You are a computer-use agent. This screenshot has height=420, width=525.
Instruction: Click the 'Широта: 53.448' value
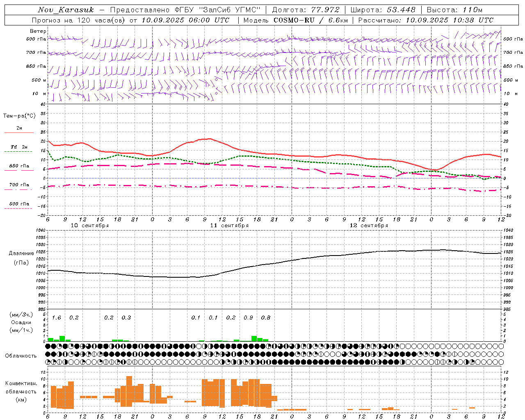coord(383,10)
